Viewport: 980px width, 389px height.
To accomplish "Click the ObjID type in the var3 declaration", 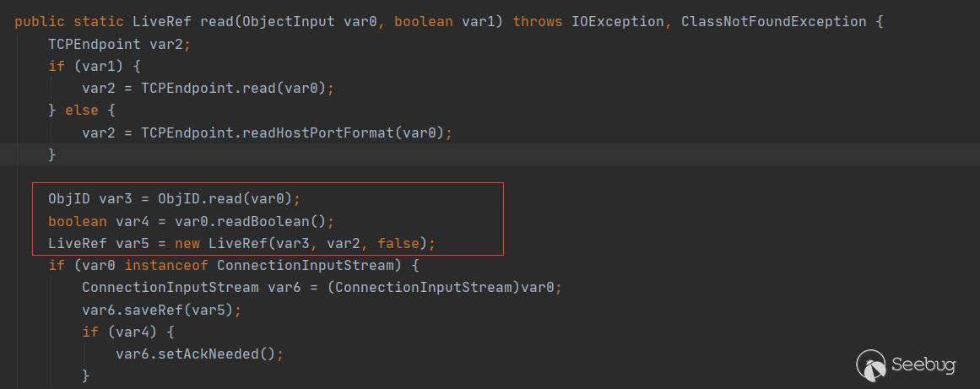I will point(65,199).
